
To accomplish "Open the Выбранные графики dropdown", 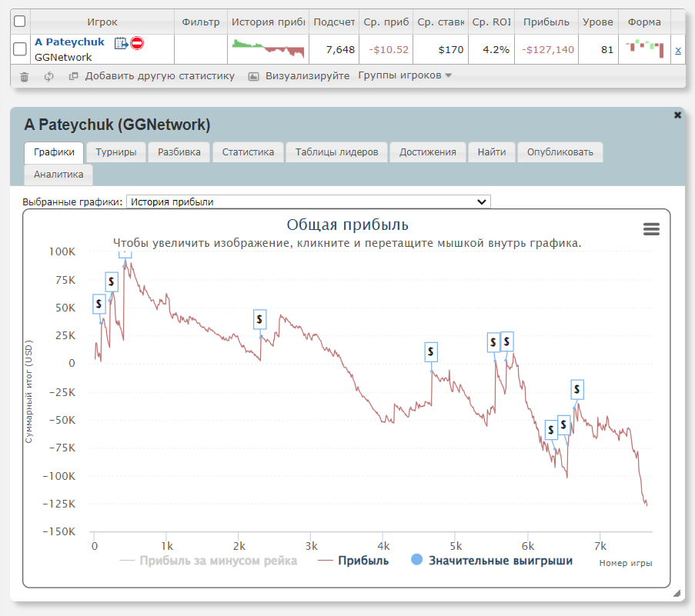I will click(308, 201).
